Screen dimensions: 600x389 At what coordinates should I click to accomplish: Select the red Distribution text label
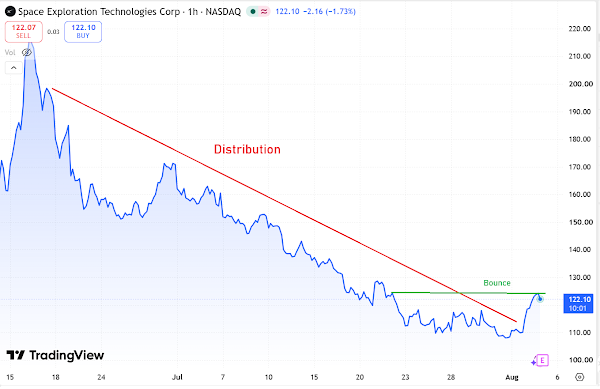pyautogui.click(x=247, y=149)
